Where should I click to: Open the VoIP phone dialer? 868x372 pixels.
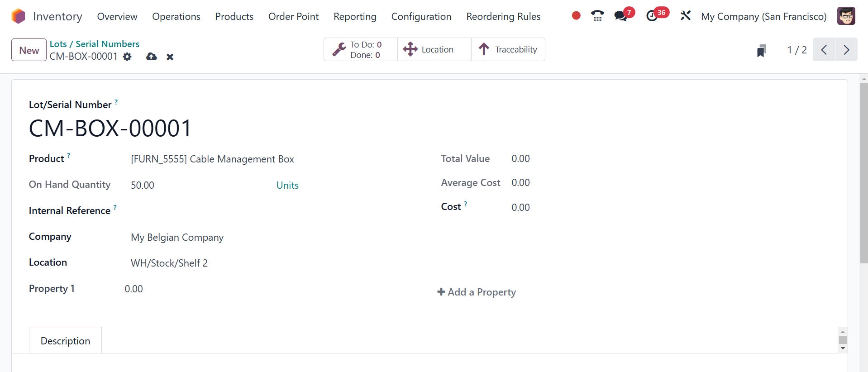click(597, 16)
